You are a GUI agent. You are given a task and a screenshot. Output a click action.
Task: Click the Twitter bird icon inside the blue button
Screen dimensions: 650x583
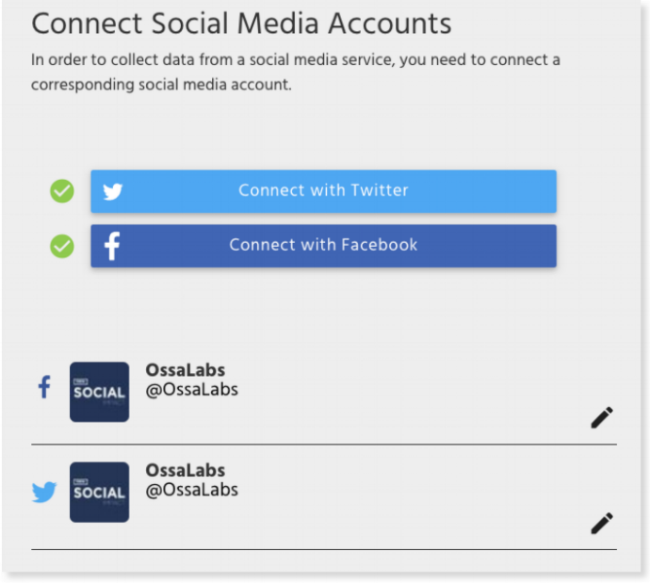pyautogui.click(x=113, y=192)
